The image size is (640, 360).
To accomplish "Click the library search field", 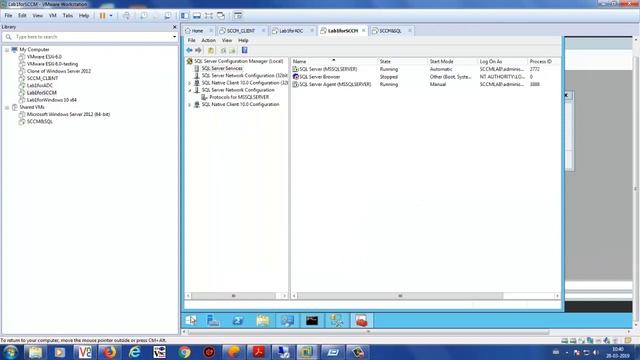I will 90,37.
